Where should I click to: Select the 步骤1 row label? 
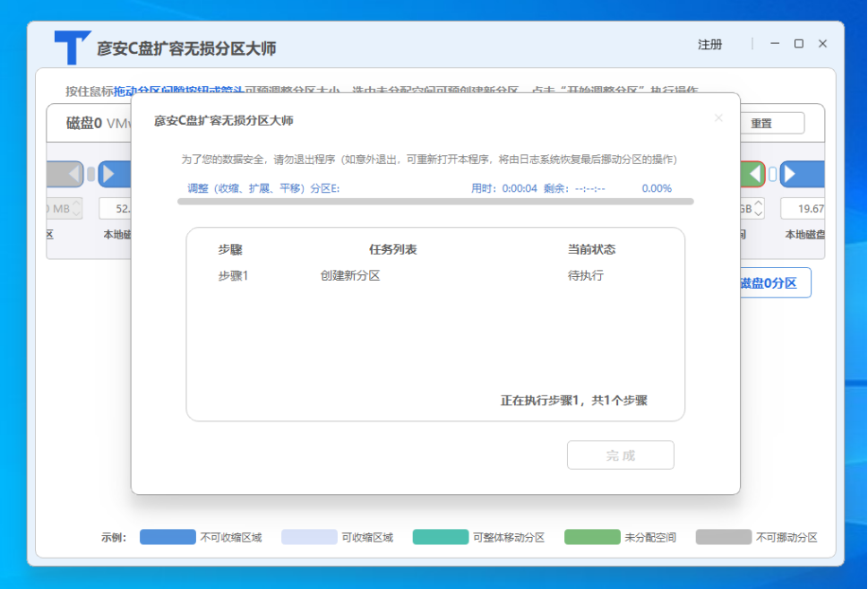point(233,276)
